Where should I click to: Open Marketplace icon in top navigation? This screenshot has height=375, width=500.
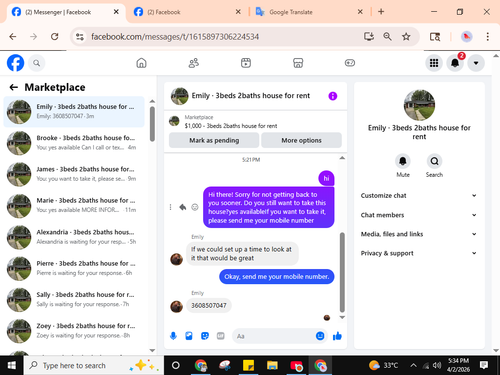298,63
